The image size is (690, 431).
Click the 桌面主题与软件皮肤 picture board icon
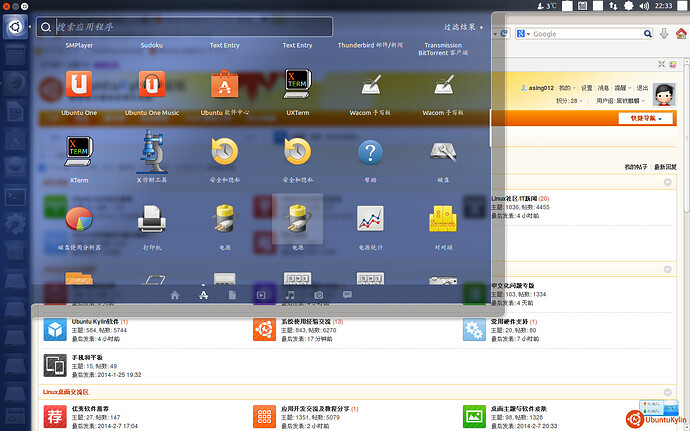(474, 416)
